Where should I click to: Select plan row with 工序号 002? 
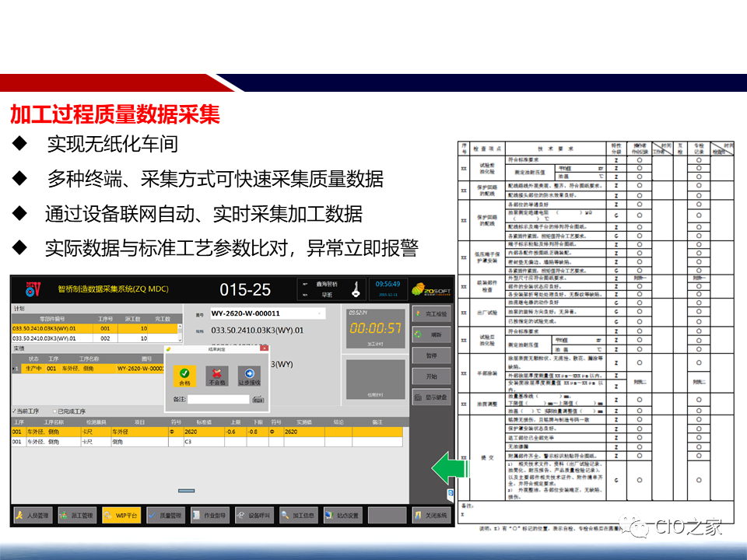point(95,338)
